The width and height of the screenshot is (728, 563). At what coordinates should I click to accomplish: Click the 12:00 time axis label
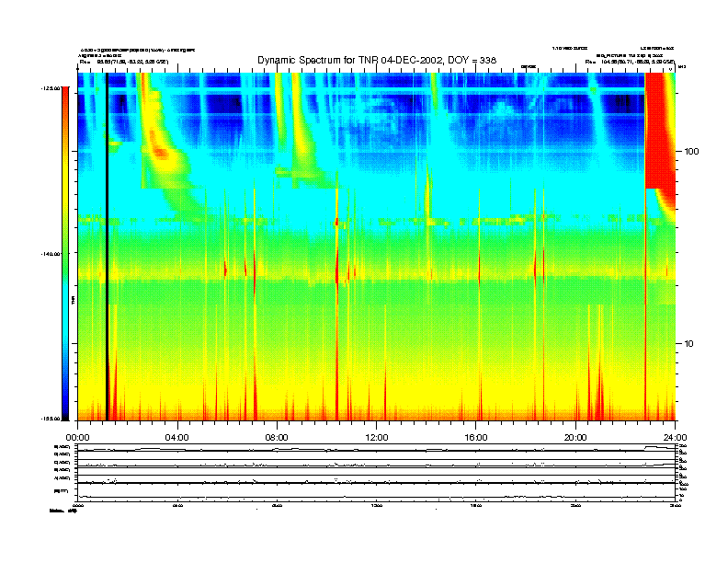pos(377,438)
